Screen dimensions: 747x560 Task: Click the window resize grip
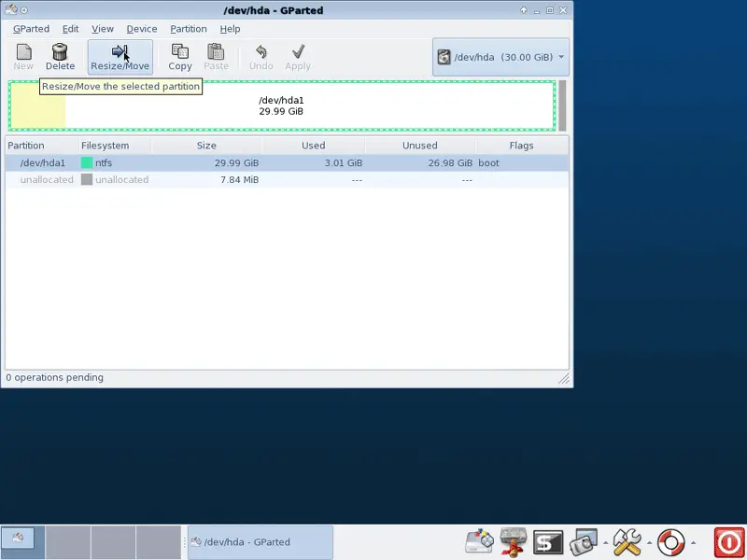point(564,379)
